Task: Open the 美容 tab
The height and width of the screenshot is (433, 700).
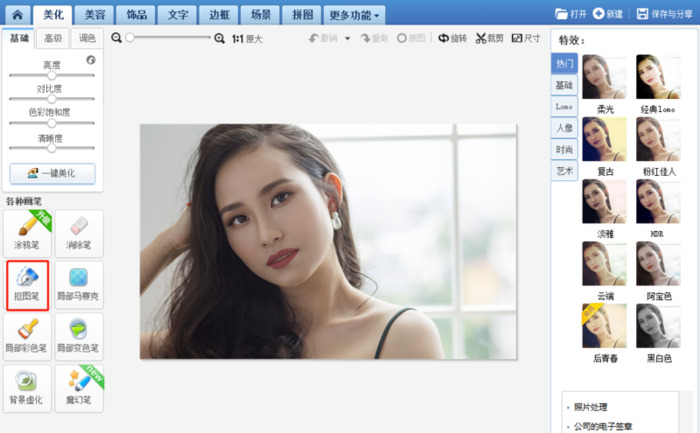Action: coord(95,15)
